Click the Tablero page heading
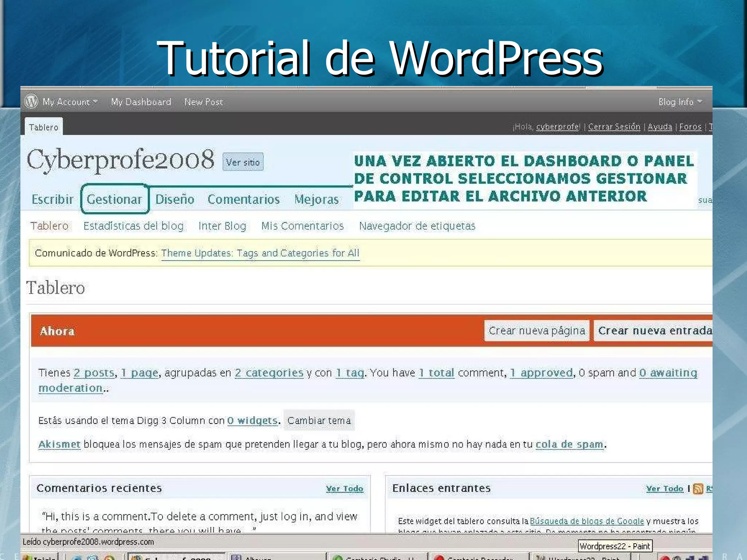 click(55, 288)
